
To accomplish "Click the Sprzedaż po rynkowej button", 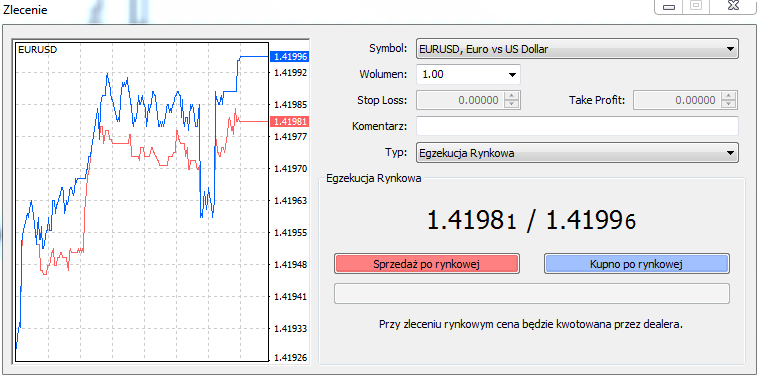I will tap(426, 264).
